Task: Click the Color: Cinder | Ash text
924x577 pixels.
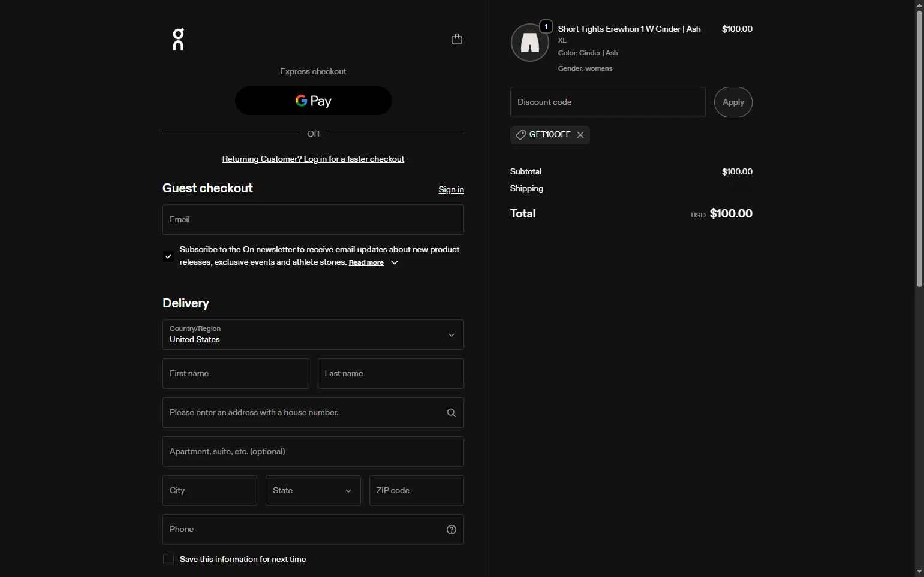Action: 588,53
